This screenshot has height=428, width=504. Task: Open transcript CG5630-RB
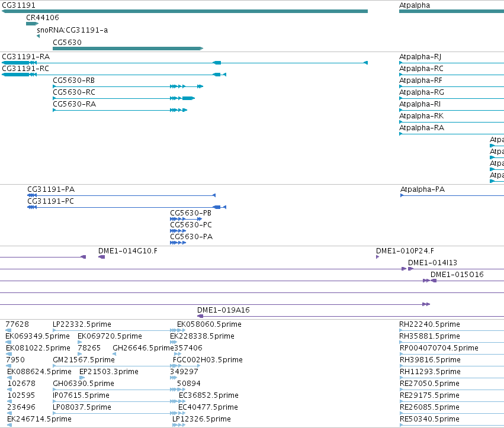tap(128, 86)
